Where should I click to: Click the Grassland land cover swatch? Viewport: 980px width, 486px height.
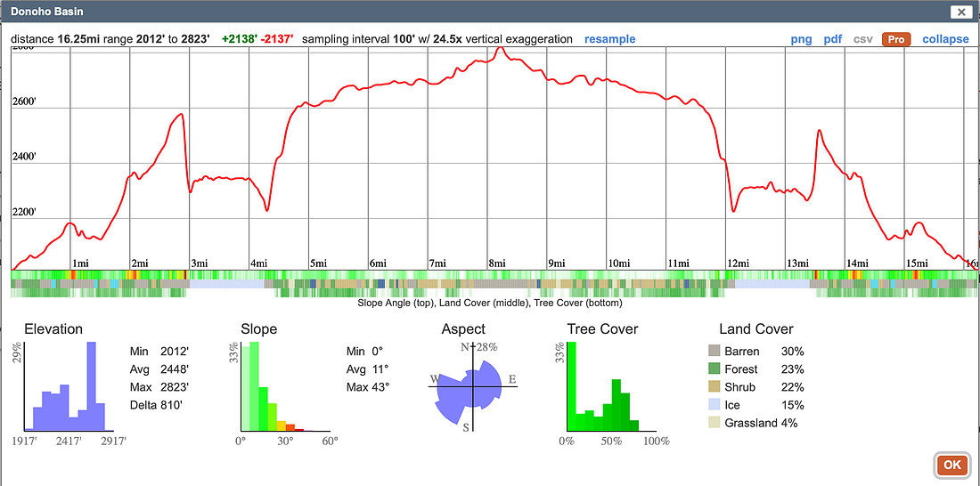714,423
